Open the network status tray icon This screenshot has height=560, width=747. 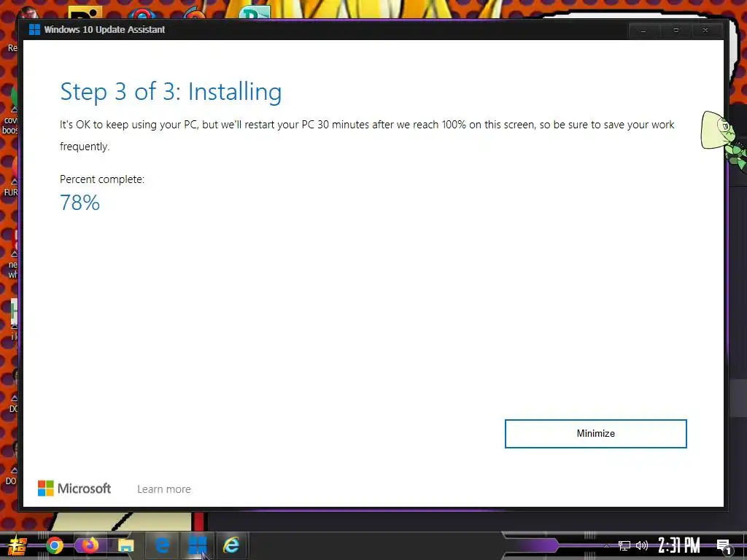(x=624, y=545)
